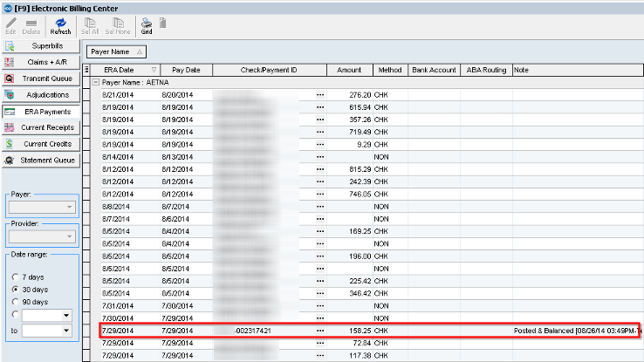Click ellipsis in the 719.49 row
Viewport: 644px width, 362px height.
click(320, 133)
